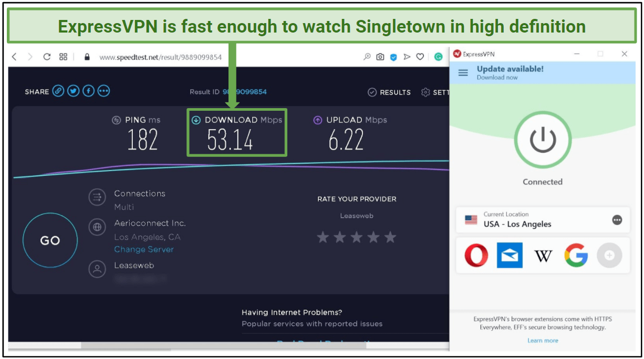Open the RESULTS page
Viewport: 644px width, 359px height.
389,92
